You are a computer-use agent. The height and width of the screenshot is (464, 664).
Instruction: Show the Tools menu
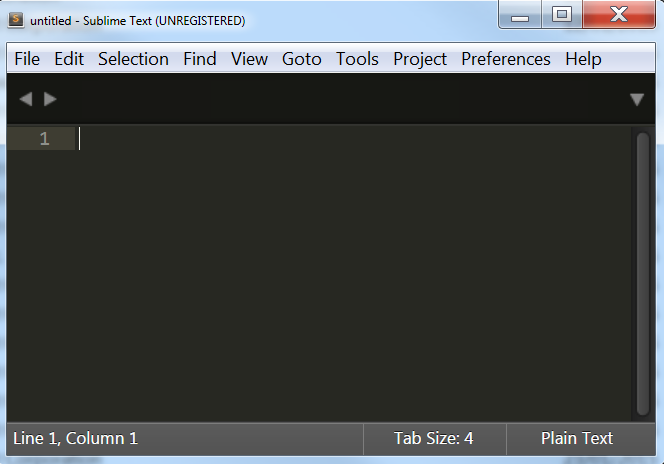point(357,59)
